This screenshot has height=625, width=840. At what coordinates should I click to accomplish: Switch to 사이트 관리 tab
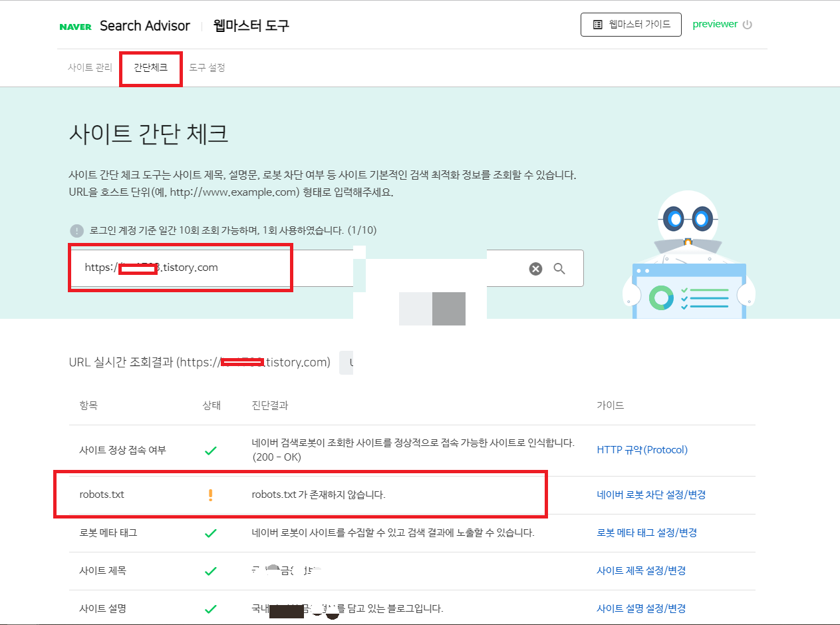(90, 68)
